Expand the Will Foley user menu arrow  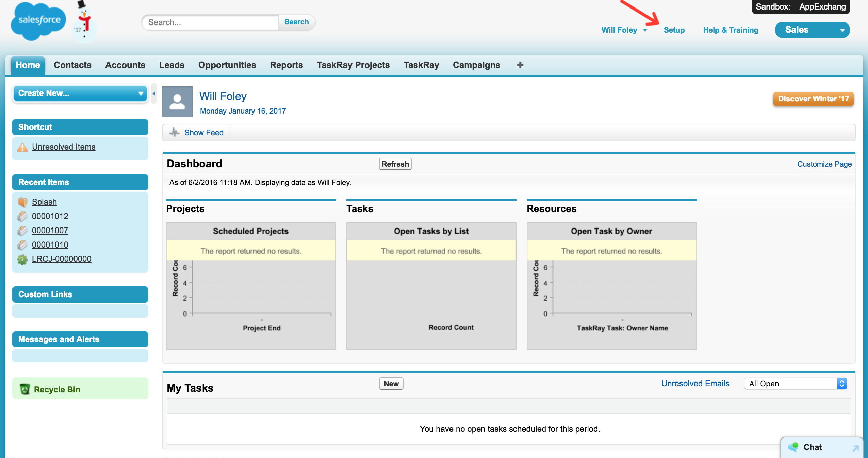645,30
